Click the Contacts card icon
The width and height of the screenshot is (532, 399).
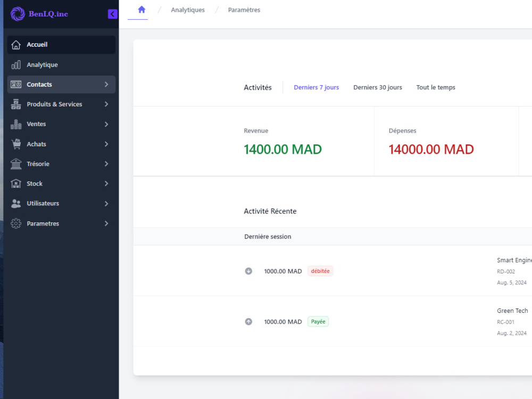pos(16,85)
